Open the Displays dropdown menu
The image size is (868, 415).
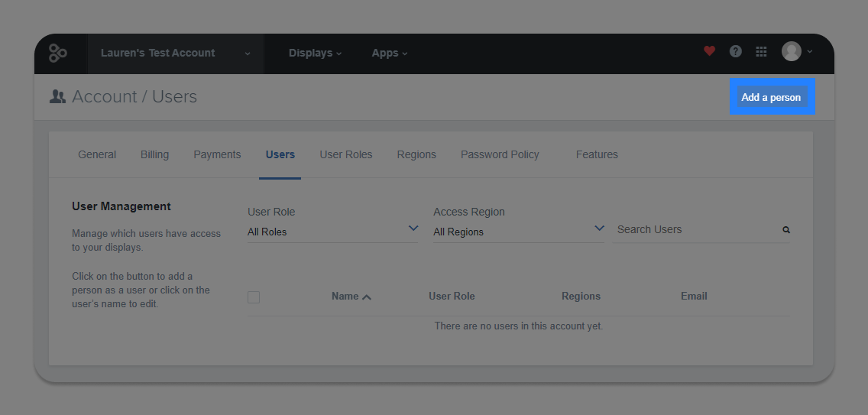[x=315, y=53]
